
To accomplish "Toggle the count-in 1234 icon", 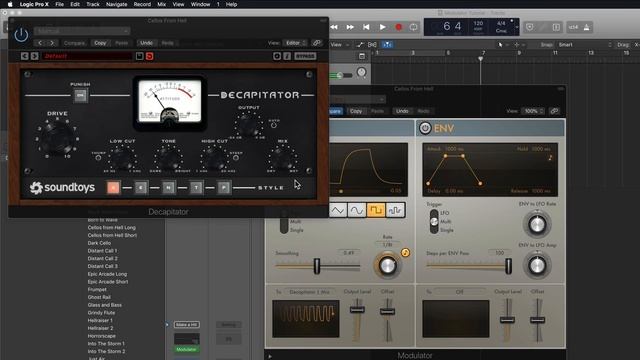I will (573, 27).
